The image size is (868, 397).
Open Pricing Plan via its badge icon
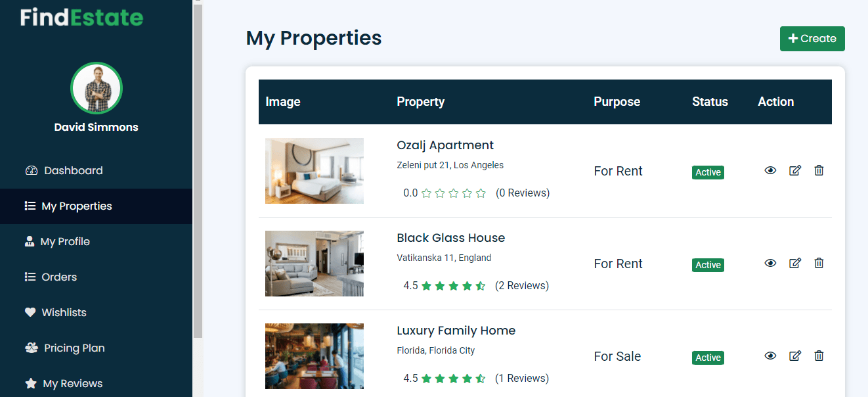click(x=30, y=348)
